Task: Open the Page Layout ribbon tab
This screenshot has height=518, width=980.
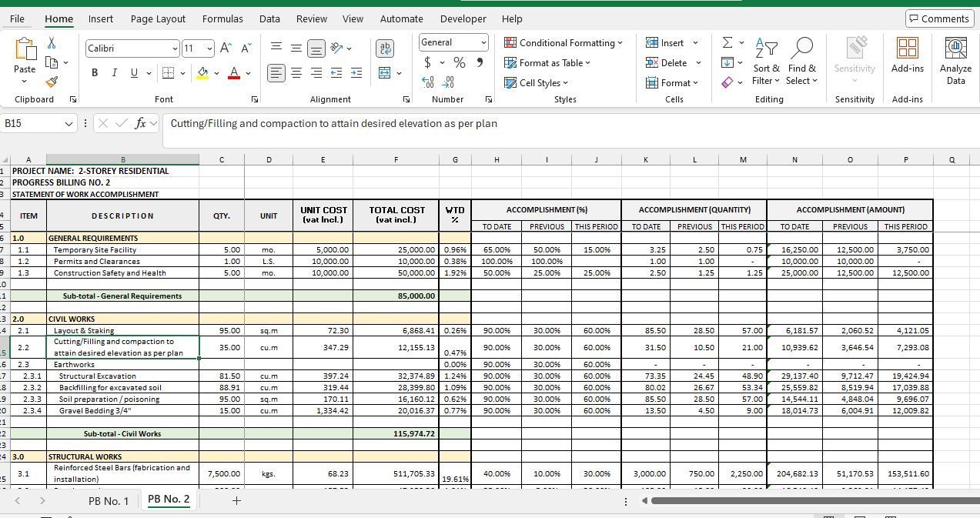Action: pyautogui.click(x=158, y=18)
